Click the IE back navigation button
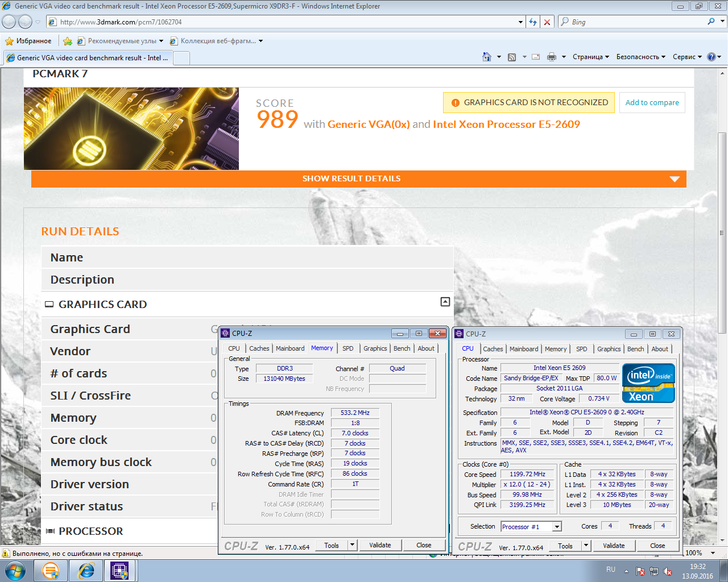 (9, 22)
